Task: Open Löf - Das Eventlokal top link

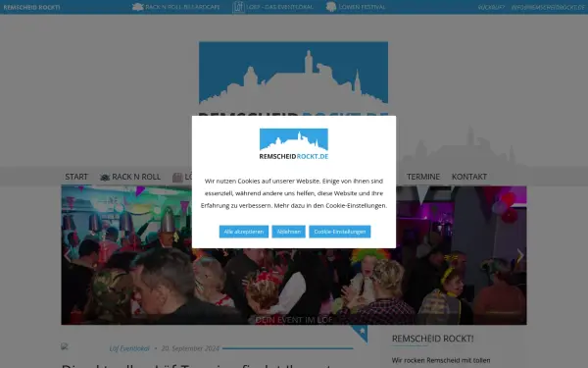Action: (x=279, y=7)
